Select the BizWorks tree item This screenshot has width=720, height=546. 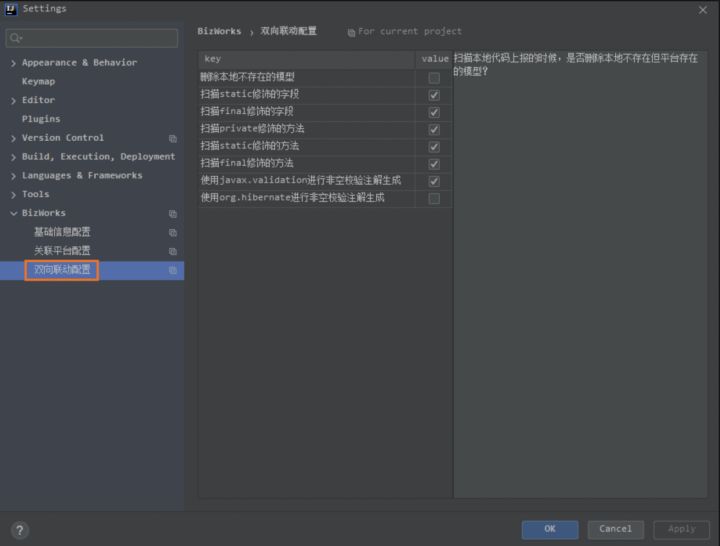click(44, 213)
